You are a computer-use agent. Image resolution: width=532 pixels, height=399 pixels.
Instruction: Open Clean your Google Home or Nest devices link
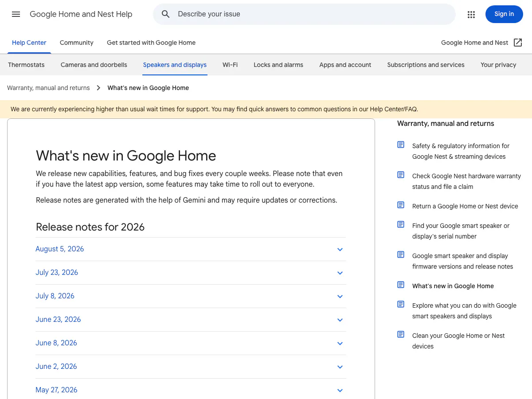[458, 341]
